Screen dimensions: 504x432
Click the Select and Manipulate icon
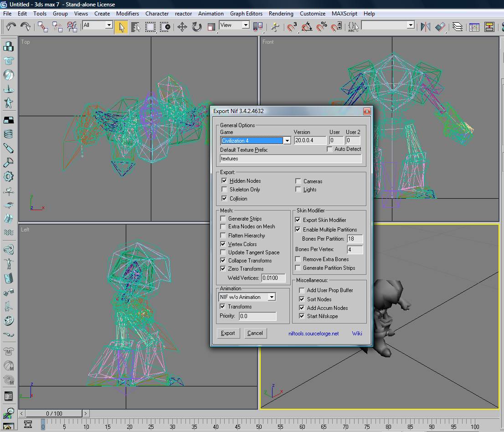[x=275, y=27]
